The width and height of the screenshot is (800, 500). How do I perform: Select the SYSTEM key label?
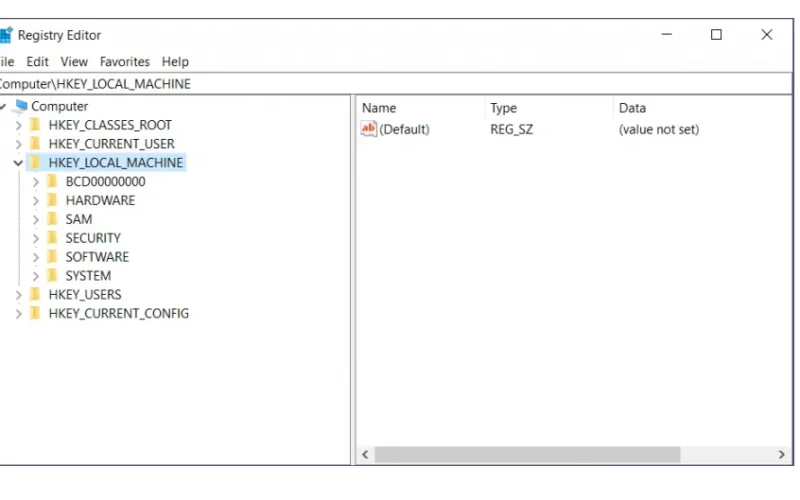pos(88,276)
